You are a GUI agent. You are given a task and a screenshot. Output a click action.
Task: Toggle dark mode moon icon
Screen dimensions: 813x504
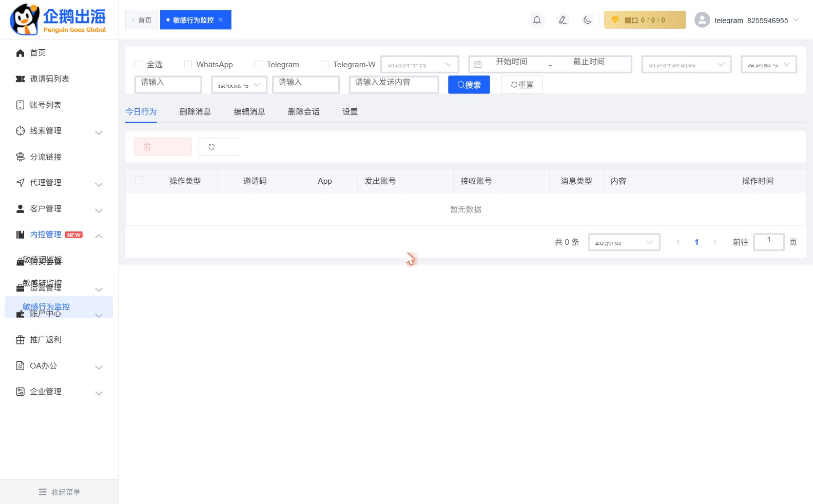(588, 20)
